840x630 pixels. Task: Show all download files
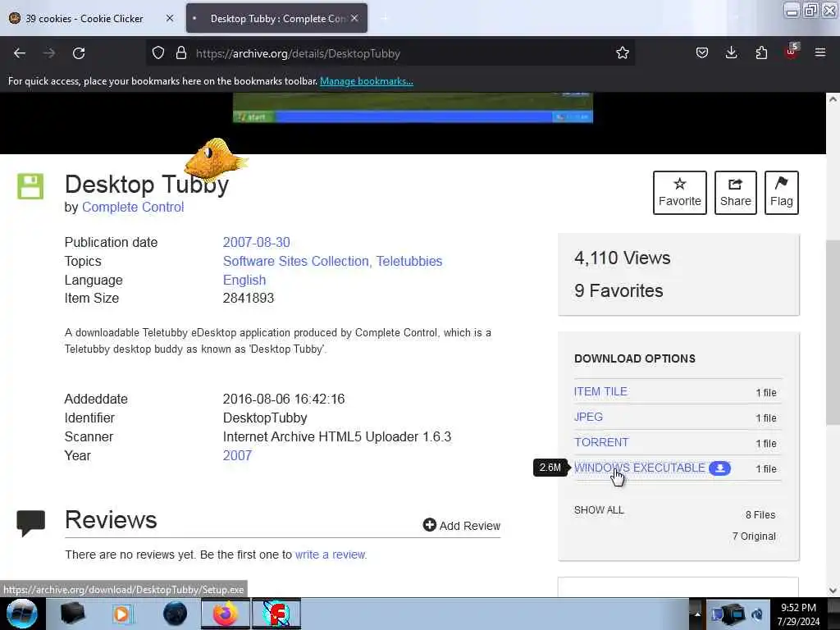click(x=599, y=510)
